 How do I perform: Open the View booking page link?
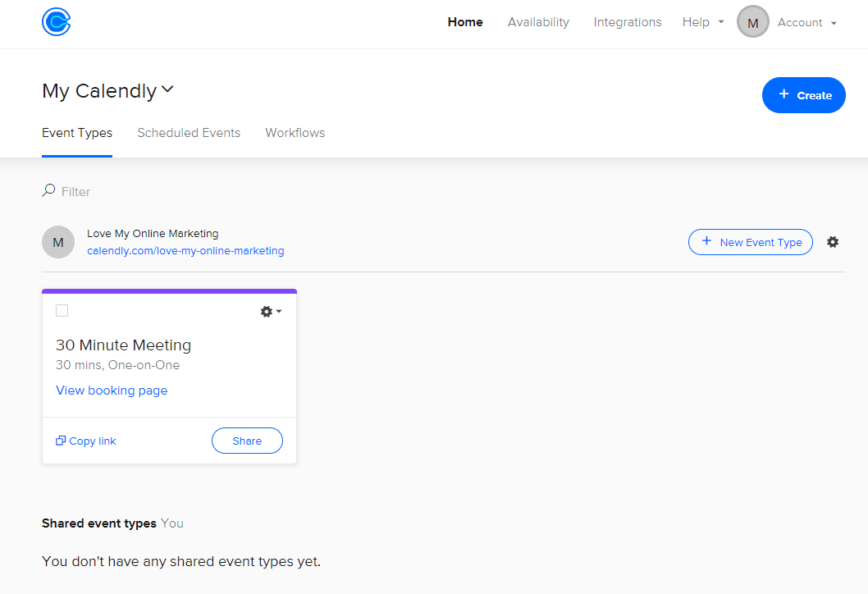(x=112, y=391)
